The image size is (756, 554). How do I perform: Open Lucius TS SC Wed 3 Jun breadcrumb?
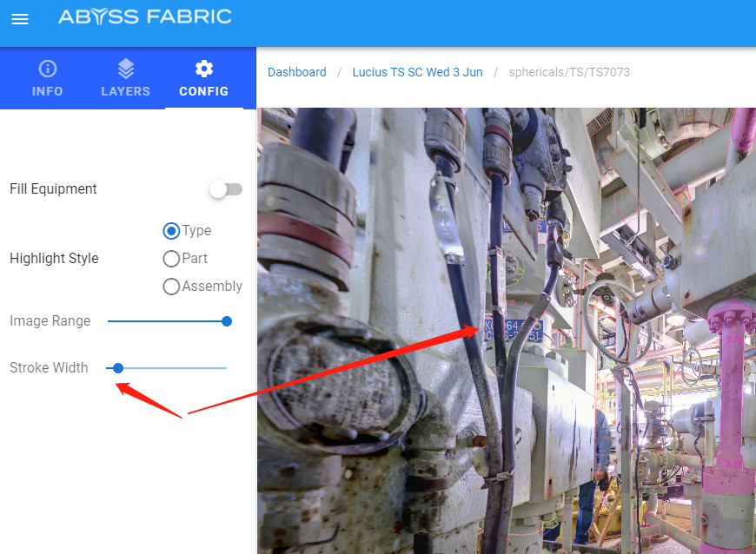point(417,72)
